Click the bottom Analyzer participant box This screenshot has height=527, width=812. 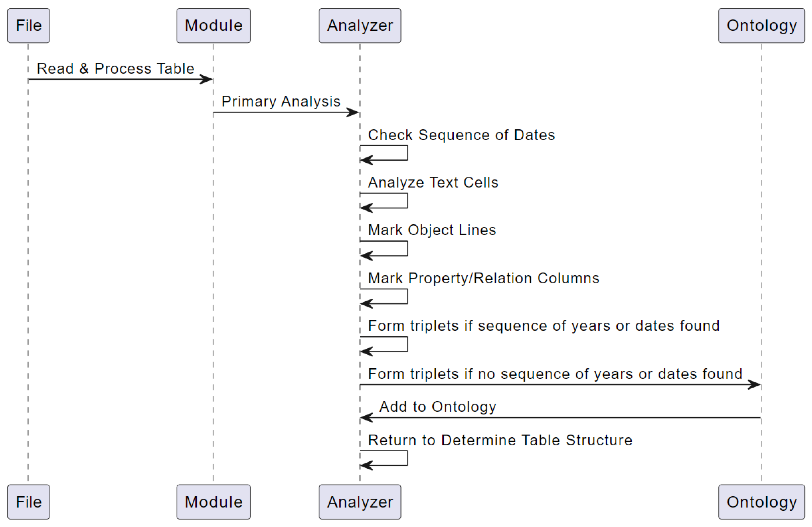(x=360, y=502)
